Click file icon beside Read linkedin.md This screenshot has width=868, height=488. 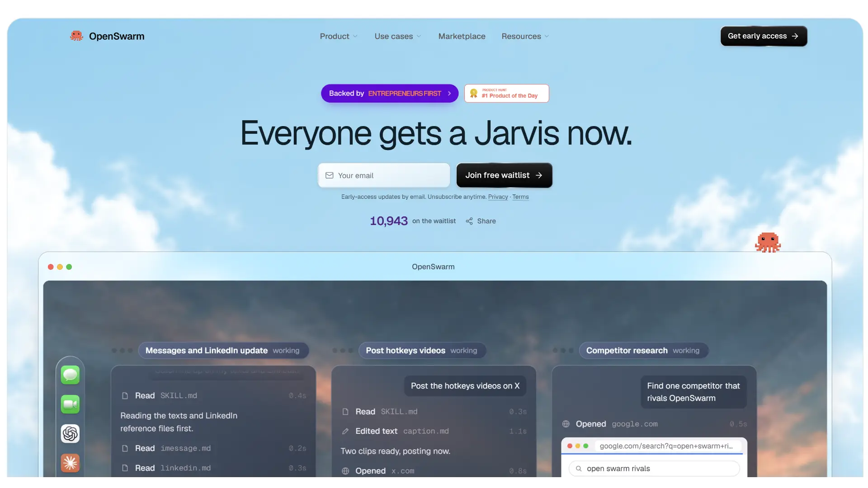[x=125, y=468]
